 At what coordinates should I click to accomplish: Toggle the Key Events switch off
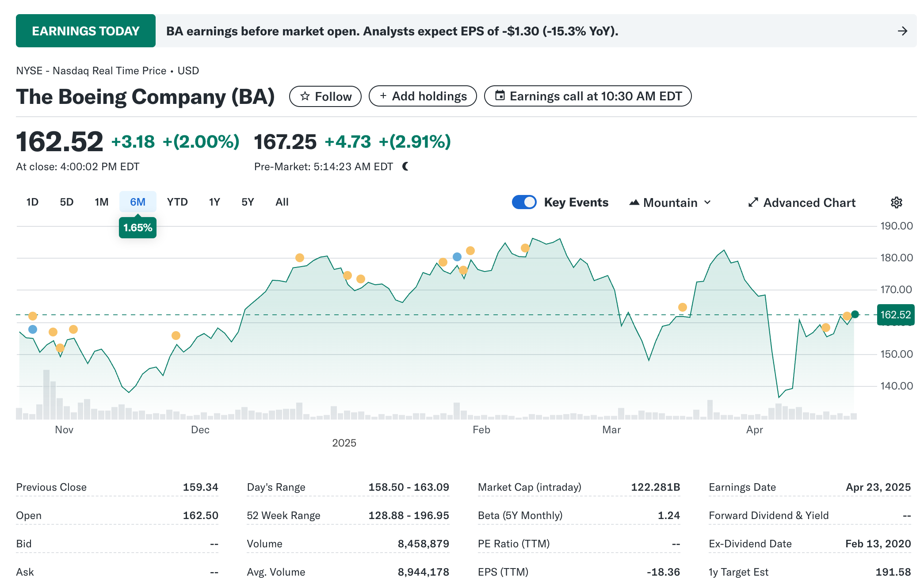[524, 202]
